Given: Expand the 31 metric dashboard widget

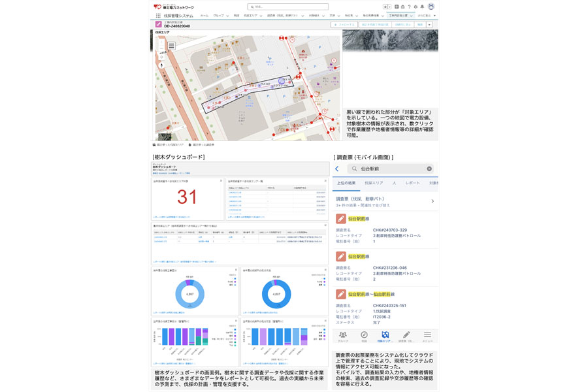Looking at the screenshot, I should 221,181.
